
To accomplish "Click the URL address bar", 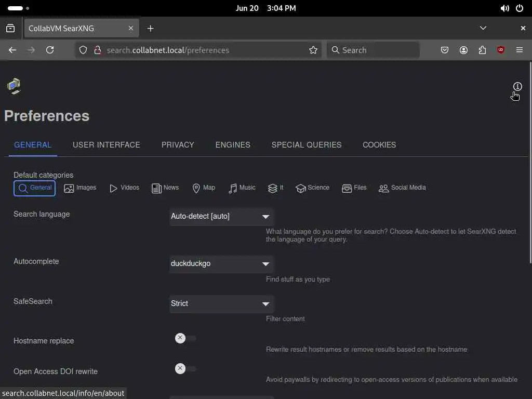I will pos(198,50).
